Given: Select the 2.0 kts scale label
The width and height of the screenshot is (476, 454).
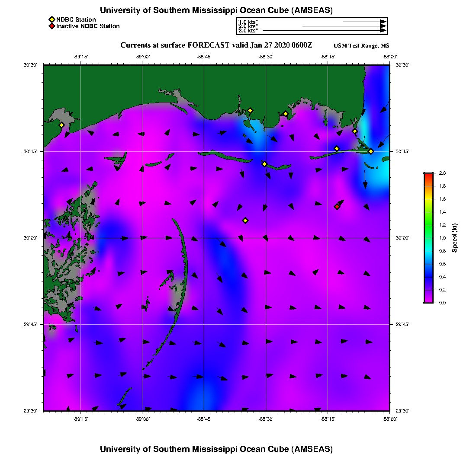Looking at the screenshot, I should tap(248, 26).
